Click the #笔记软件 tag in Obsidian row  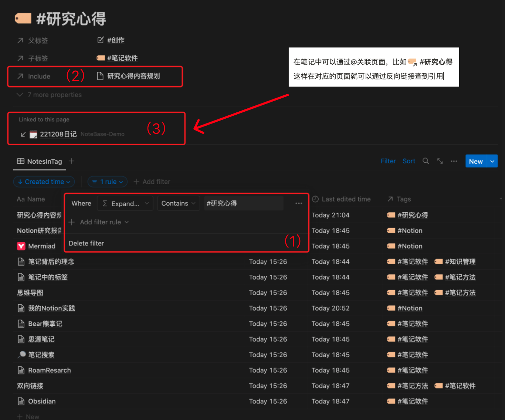tap(407, 402)
